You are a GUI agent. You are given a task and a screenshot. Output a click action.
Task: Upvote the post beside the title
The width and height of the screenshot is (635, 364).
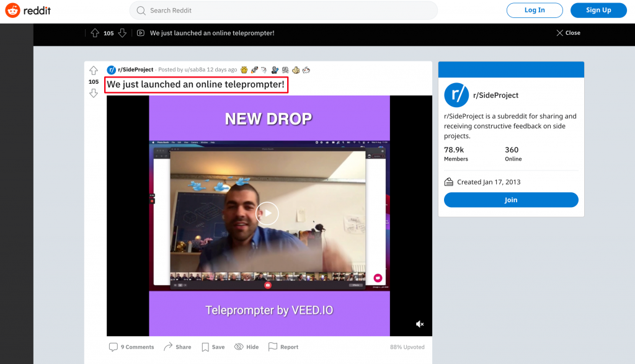[x=94, y=71]
